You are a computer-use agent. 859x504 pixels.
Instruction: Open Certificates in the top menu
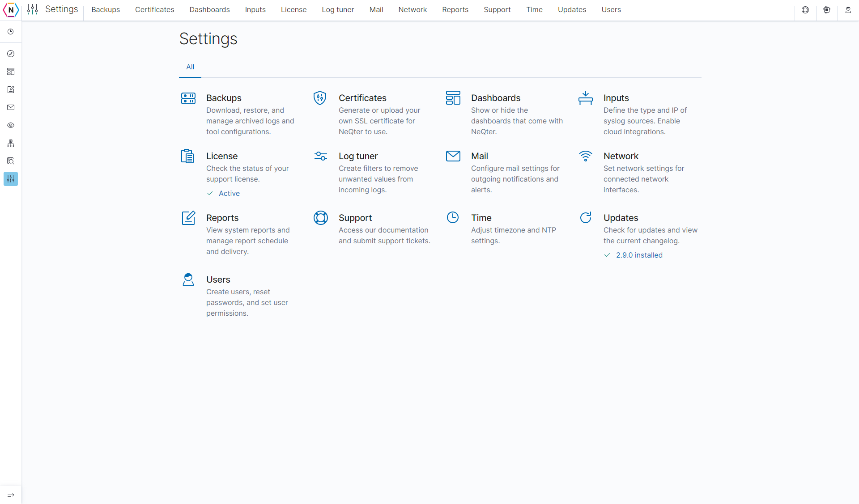click(155, 10)
